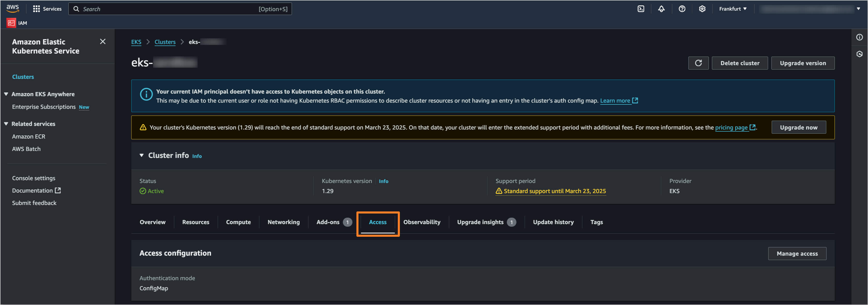The image size is (868, 305).
Task: Click the IAM shortcut icon below the search bar
Action: pos(11,22)
